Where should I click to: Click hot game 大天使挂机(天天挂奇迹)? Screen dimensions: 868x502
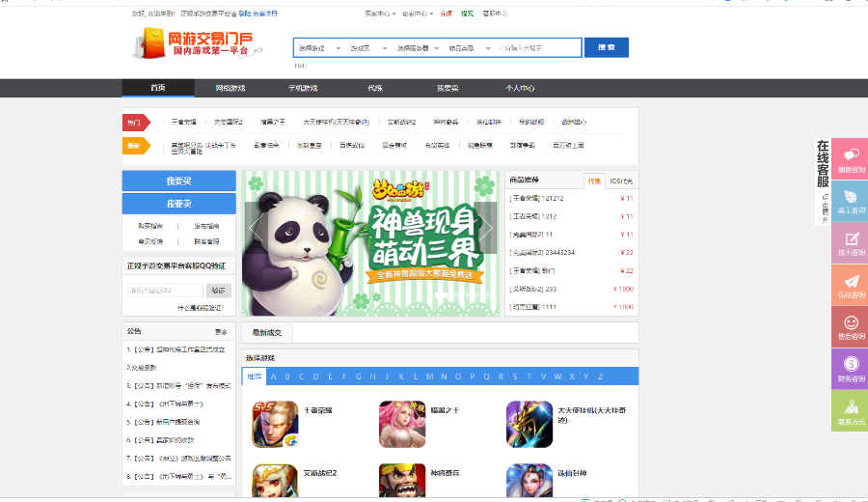[x=336, y=122]
